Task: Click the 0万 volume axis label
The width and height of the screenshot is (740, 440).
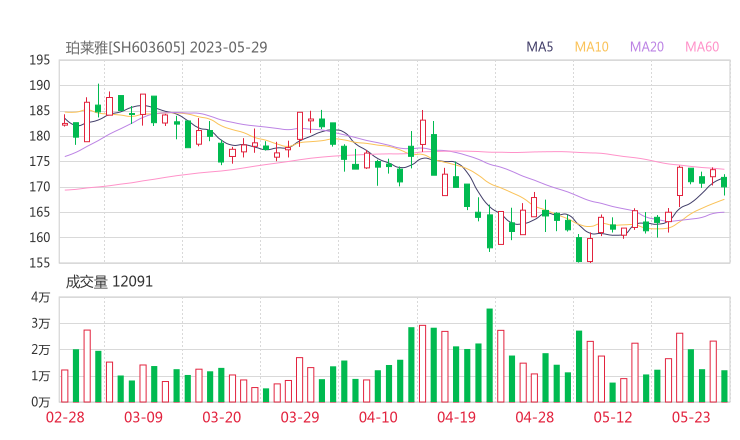Action: (x=41, y=402)
